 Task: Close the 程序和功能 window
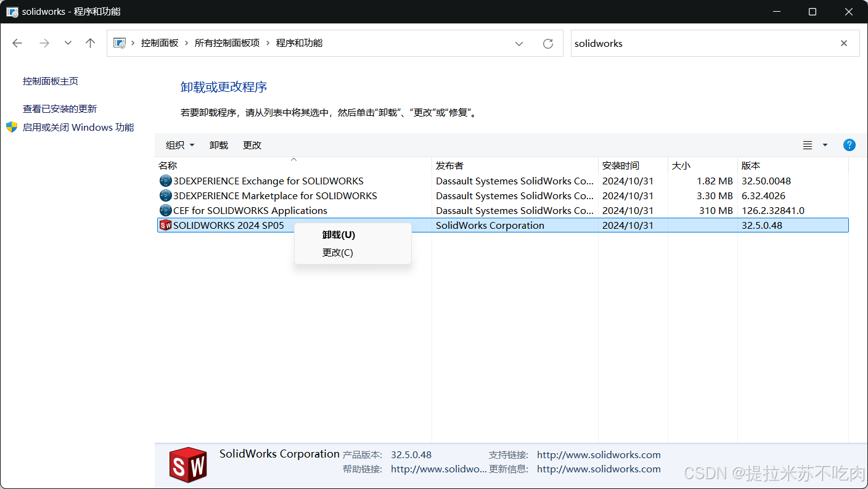(848, 12)
